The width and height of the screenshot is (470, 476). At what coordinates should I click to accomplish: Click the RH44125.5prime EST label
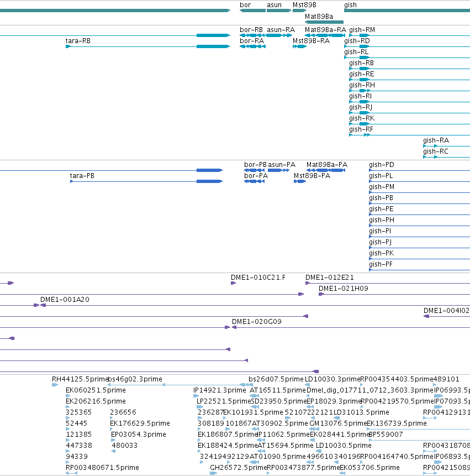(x=80, y=379)
